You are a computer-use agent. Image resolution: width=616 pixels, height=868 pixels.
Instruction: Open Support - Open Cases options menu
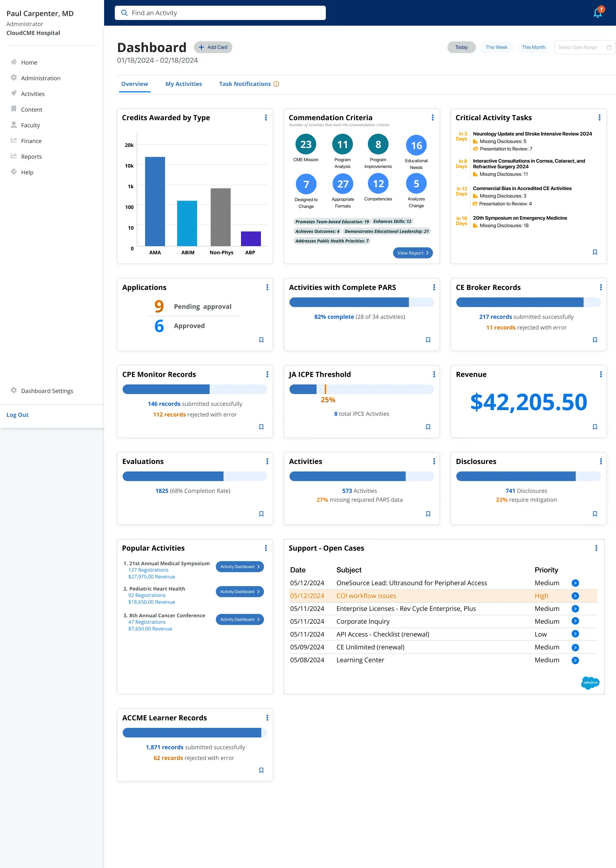pyautogui.click(x=596, y=548)
